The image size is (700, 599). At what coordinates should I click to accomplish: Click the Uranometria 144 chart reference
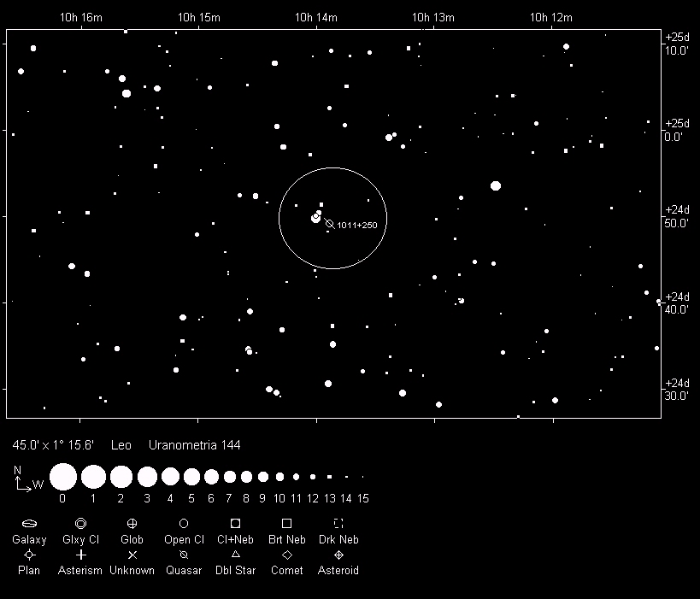(195, 445)
